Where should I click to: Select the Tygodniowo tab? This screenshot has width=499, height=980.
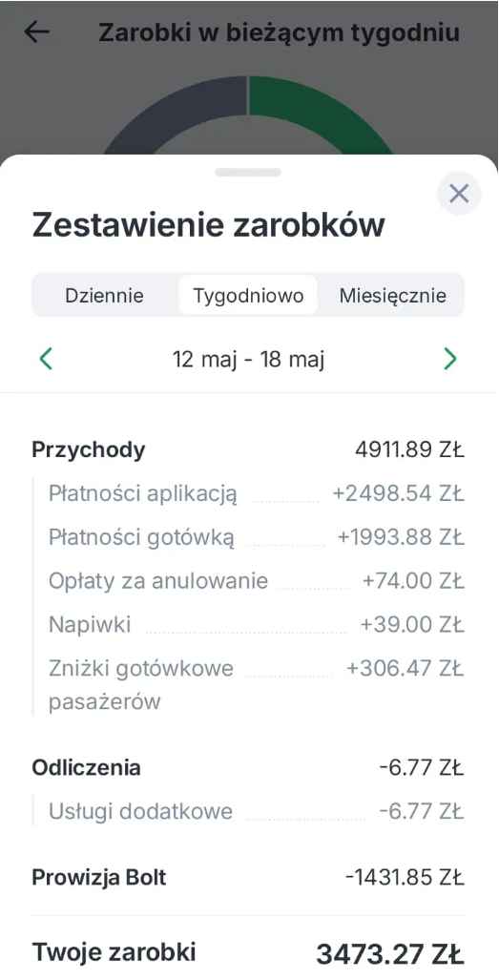248,295
